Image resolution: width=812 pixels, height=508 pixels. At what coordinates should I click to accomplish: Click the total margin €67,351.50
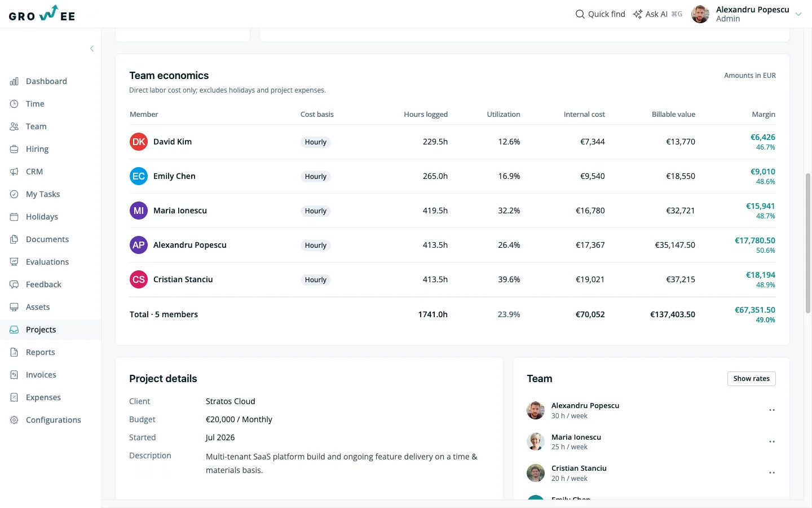[x=754, y=310]
